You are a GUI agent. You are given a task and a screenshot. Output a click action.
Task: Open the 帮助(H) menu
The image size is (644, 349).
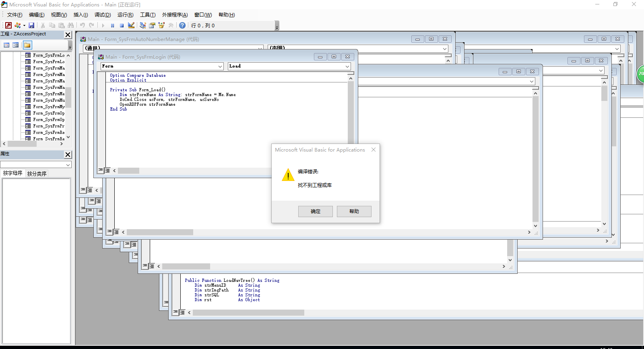coord(227,15)
